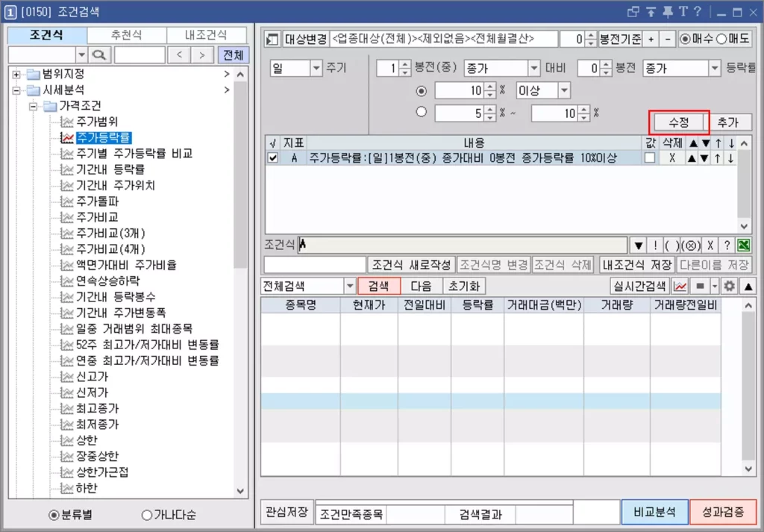
Task: Check the 값 checkbox in condition A row
Action: tap(650, 158)
